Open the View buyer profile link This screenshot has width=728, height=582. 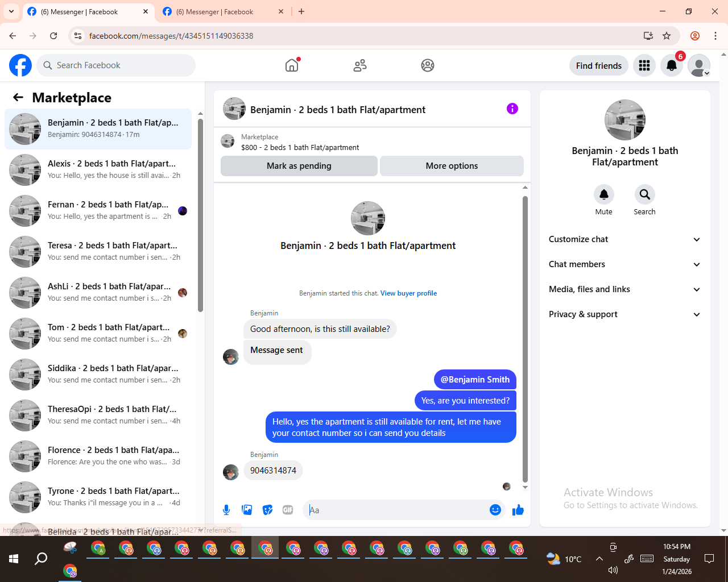408,293
